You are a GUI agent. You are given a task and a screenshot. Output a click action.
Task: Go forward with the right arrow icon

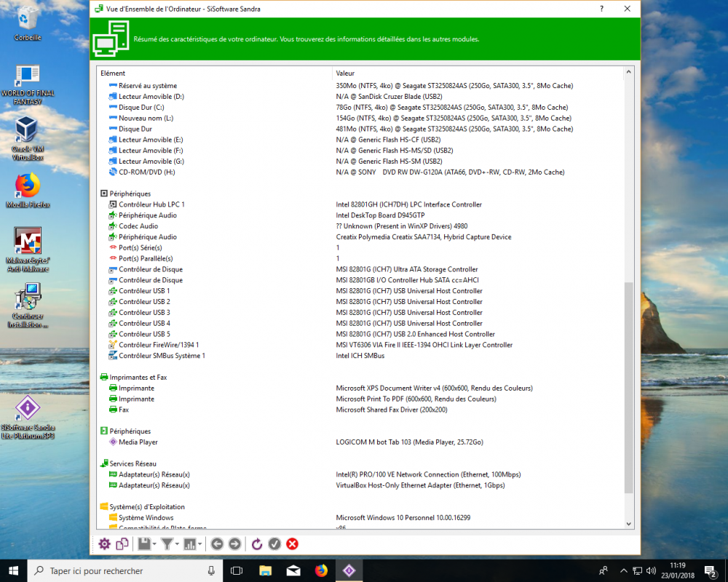(x=234, y=543)
